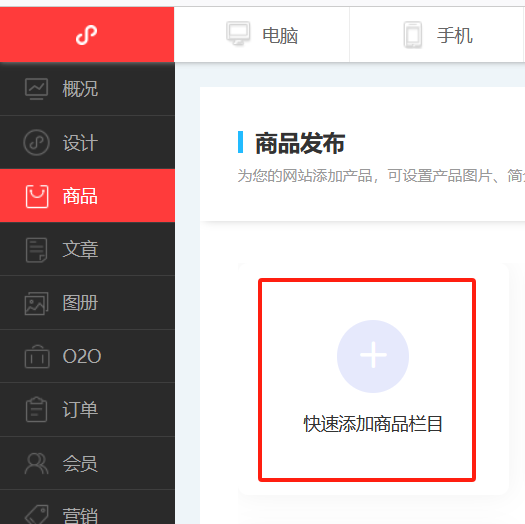Click the 营销 price tag icon

point(36,514)
